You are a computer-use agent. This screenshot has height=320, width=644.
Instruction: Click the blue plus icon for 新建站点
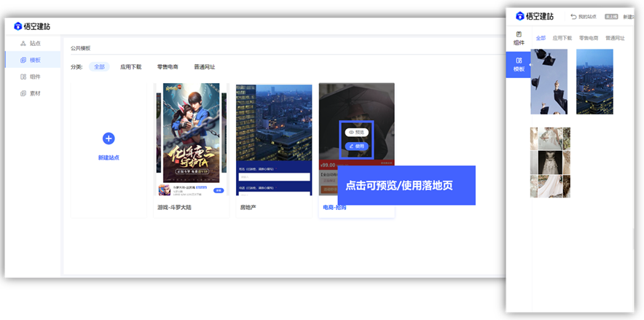[x=109, y=138]
